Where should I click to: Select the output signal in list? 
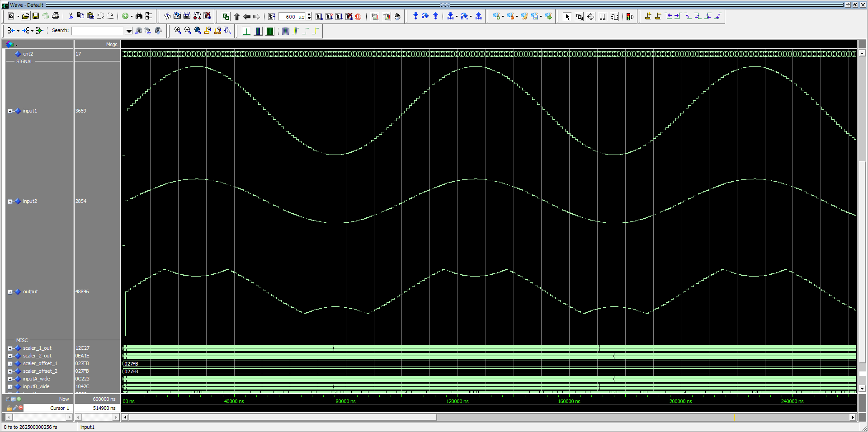coord(30,292)
